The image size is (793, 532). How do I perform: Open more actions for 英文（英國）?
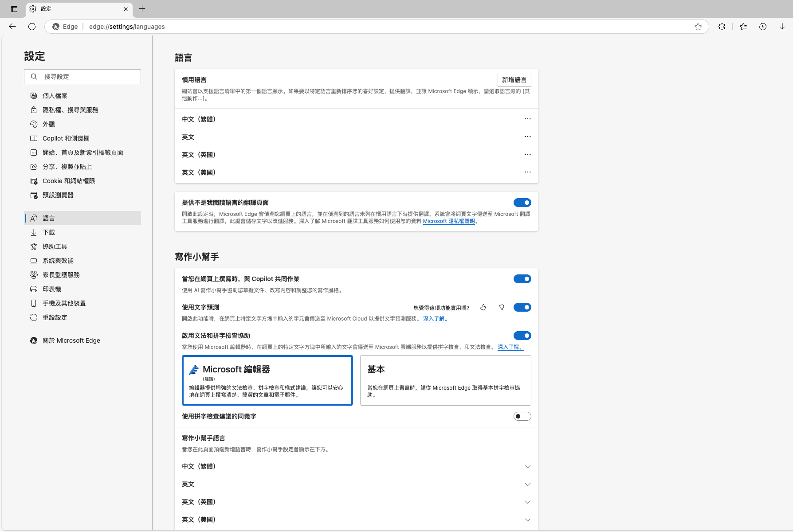click(528, 154)
